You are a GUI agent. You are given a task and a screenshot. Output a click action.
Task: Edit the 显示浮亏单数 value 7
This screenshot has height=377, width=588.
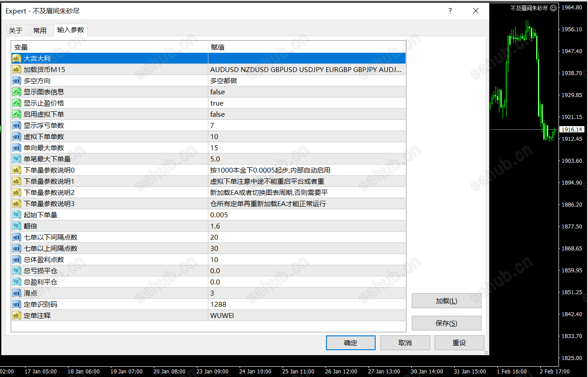click(x=307, y=125)
